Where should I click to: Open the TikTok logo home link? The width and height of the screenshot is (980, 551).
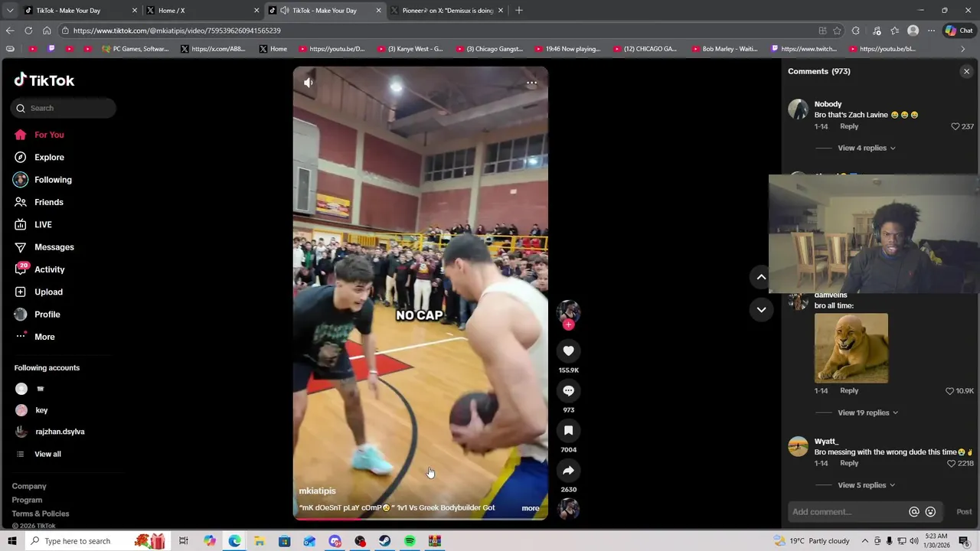point(44,80)
